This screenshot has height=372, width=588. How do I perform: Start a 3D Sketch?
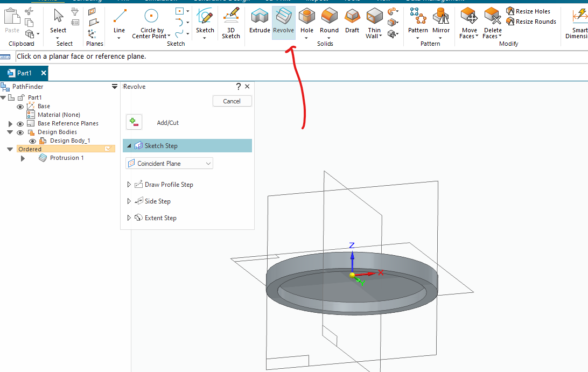230,23
